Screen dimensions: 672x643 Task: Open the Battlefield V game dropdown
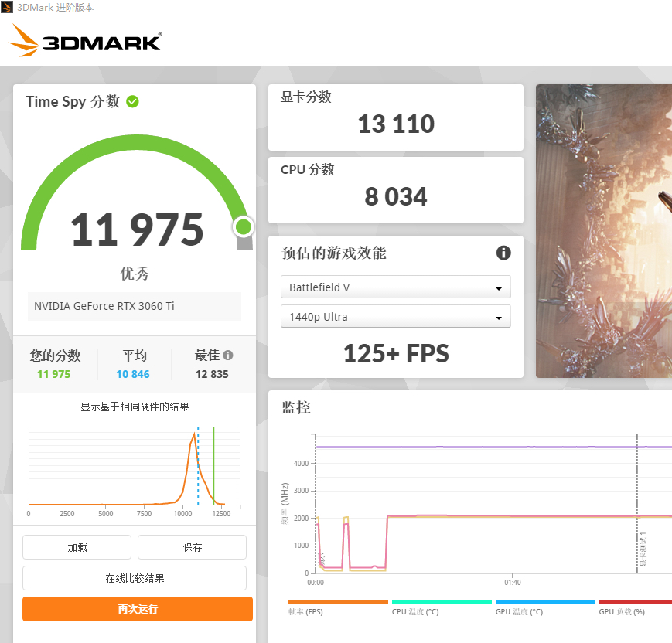396,287
